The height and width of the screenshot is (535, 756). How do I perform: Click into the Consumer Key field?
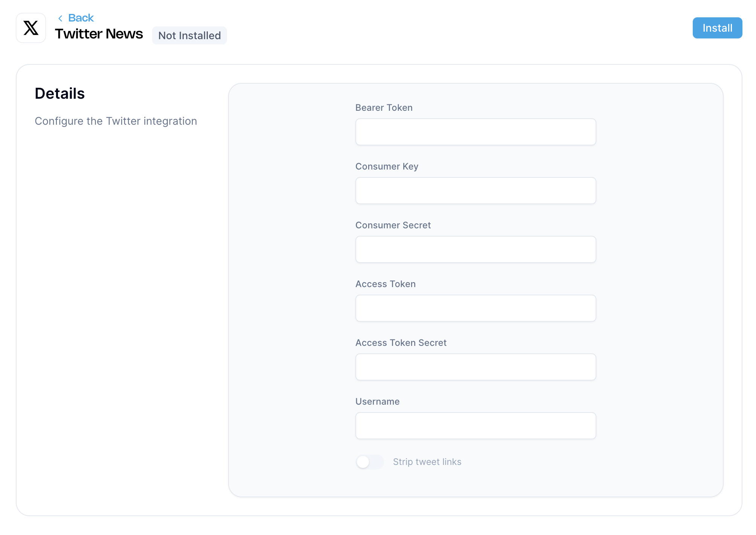pyautogui.click(x=475, y=191)
